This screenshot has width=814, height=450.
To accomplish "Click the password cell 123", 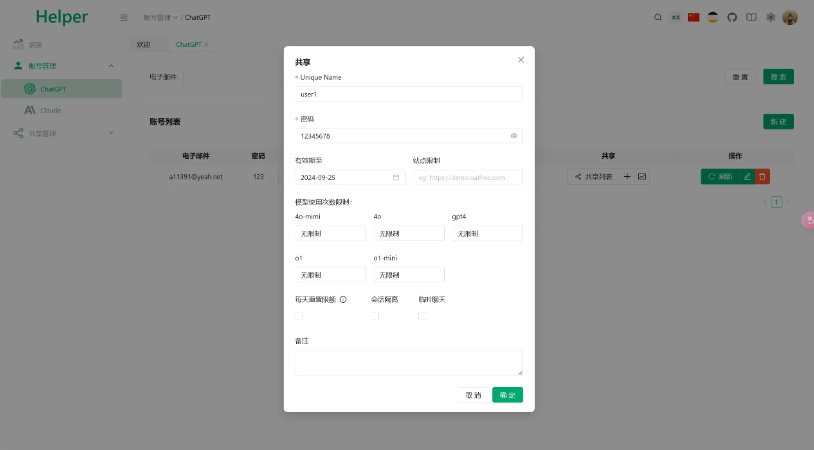I will (x=259, y=176).
